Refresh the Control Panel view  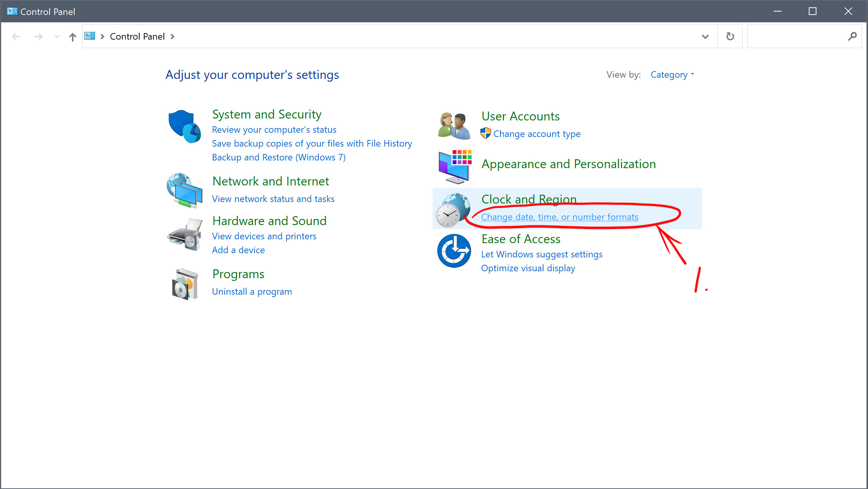(730, 37)
